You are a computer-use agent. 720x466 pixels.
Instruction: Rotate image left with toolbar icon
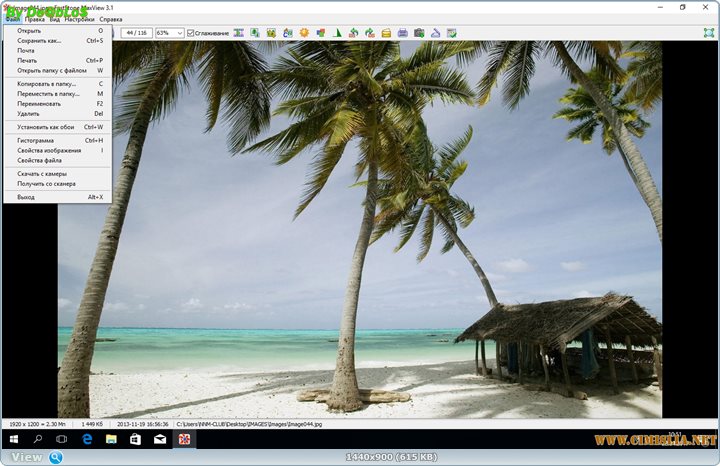pos(353,33)
